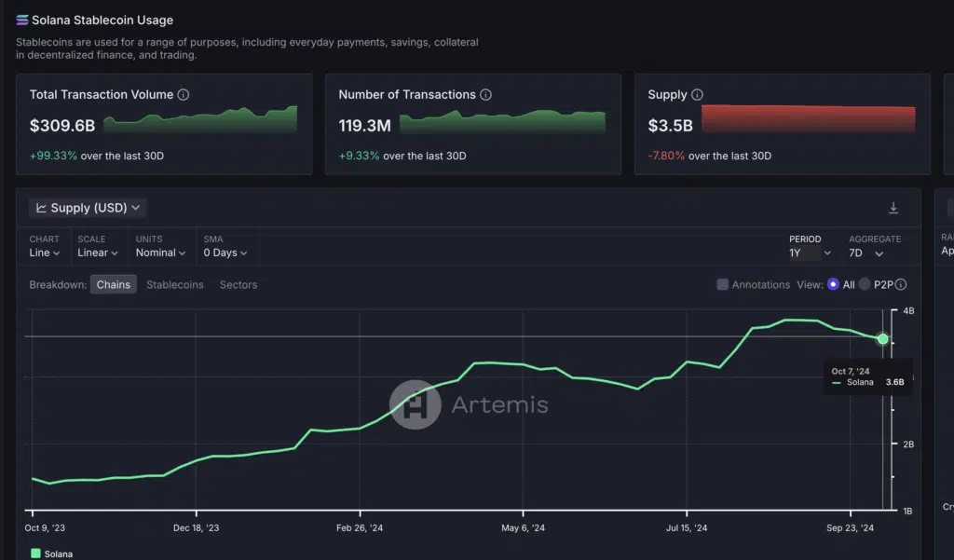
Task: Click the +9.33% change text
Action: click(359, 156)
